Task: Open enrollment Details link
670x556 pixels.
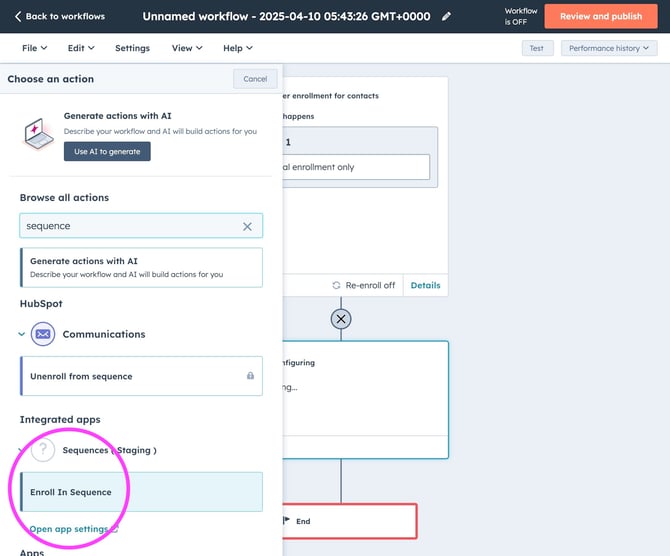Action: tap(425, 285)
